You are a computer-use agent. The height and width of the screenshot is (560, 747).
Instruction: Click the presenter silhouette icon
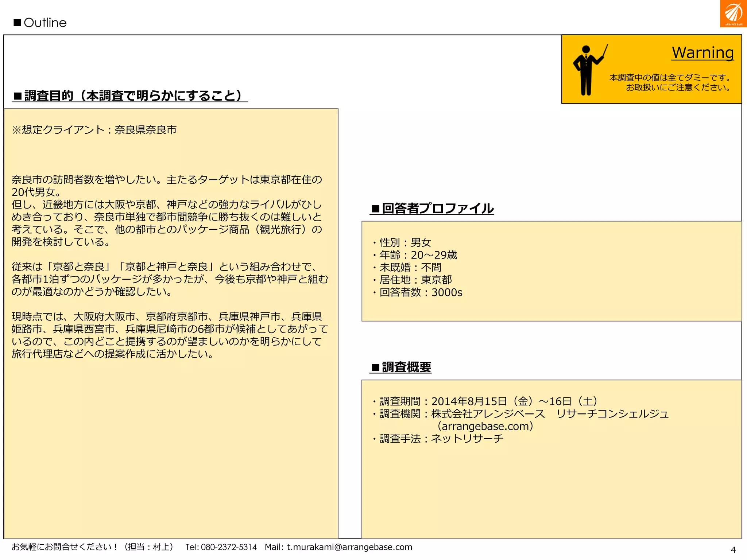click(590, 70)
